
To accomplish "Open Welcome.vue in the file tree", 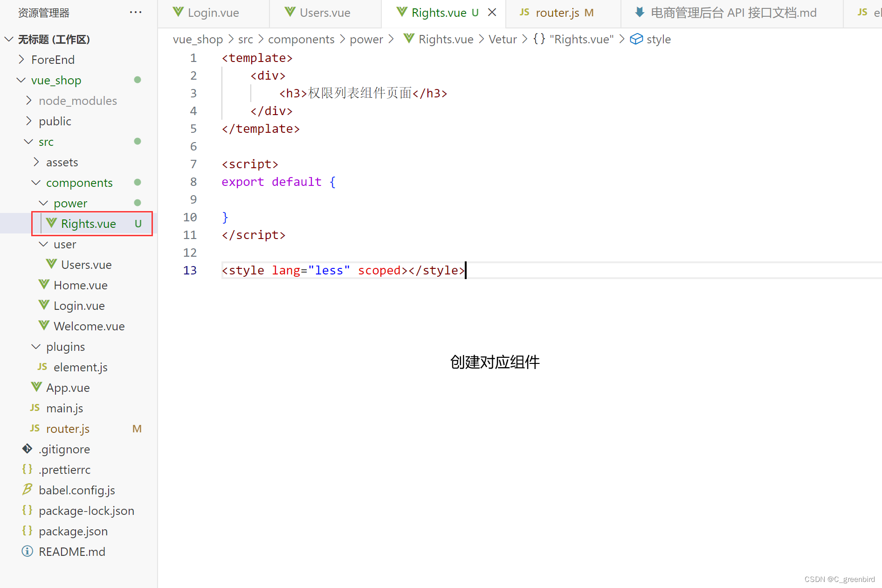I will (x=89, y=326).
